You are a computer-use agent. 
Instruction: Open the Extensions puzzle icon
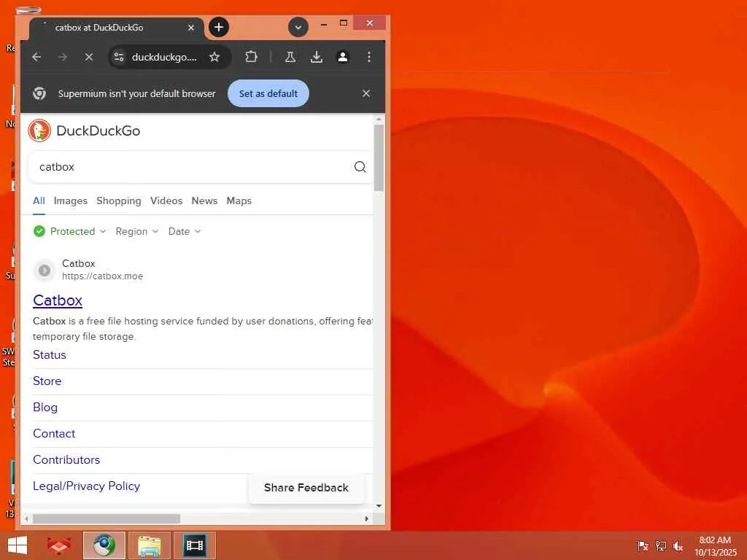(251, 57)
